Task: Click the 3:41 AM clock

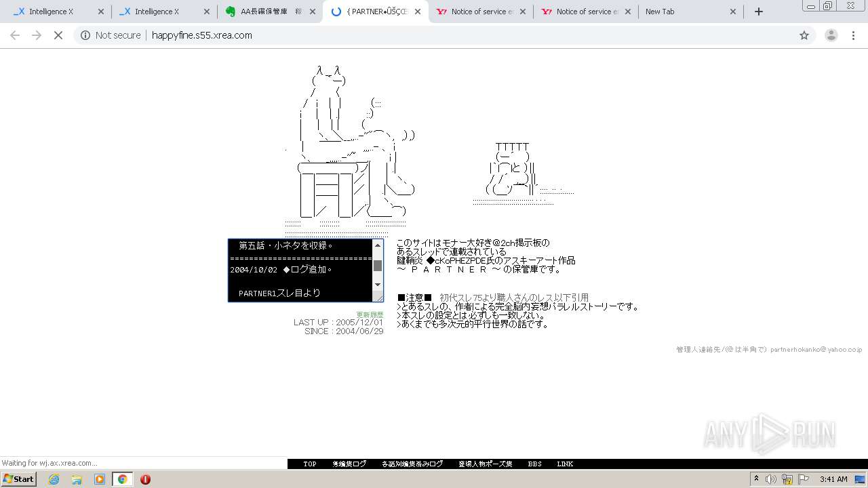Action: click(x=833, y=479)
